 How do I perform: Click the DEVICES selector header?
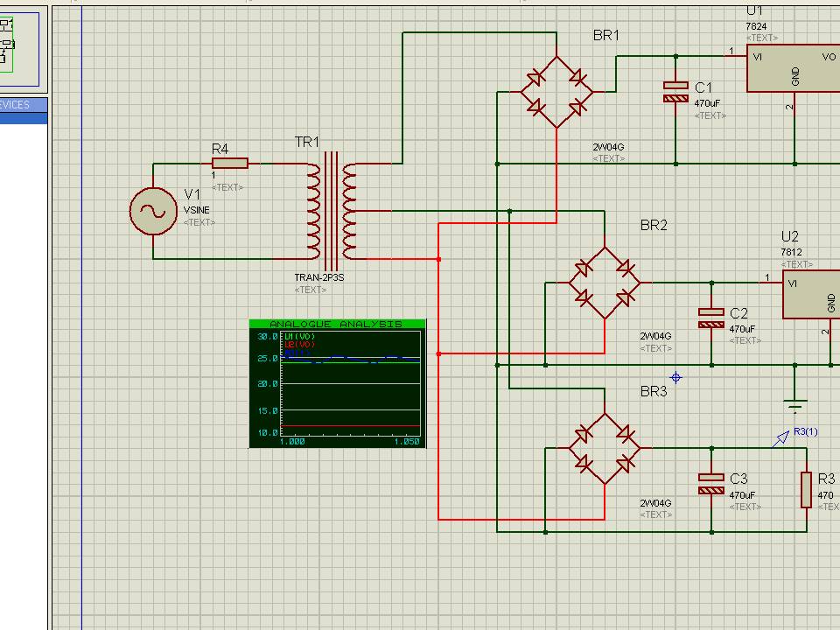(x=24, y=104)
